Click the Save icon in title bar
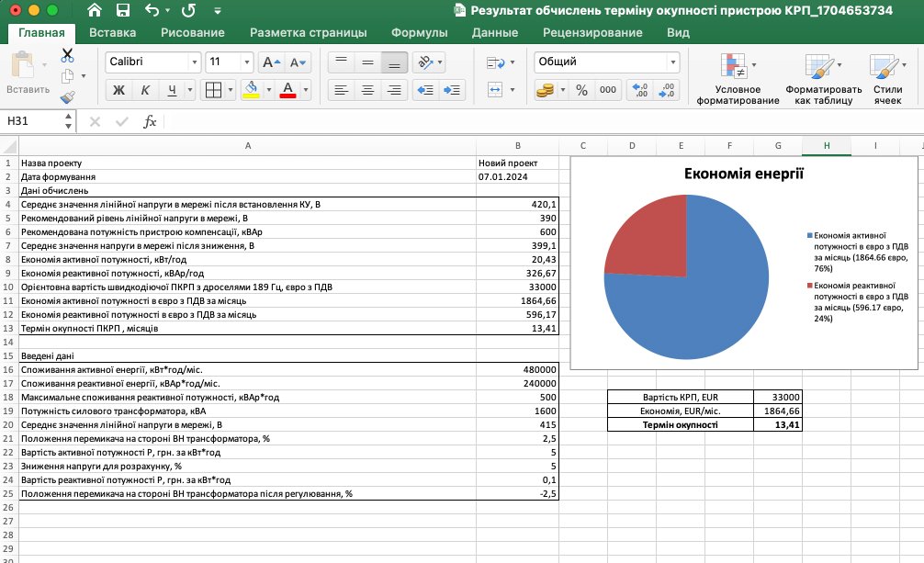This screenshot has width=924, height=563. click(122, 11)
